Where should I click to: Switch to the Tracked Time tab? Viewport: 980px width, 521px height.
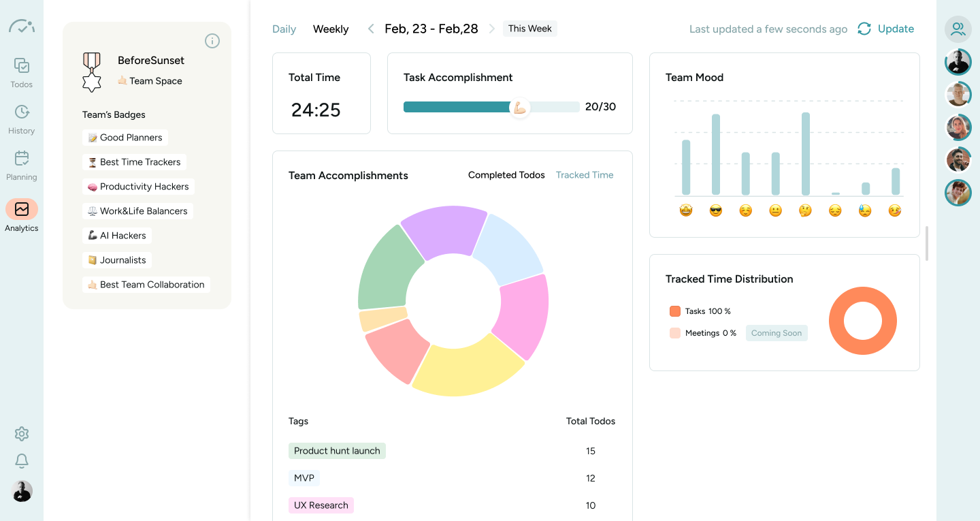click(584, 174)
